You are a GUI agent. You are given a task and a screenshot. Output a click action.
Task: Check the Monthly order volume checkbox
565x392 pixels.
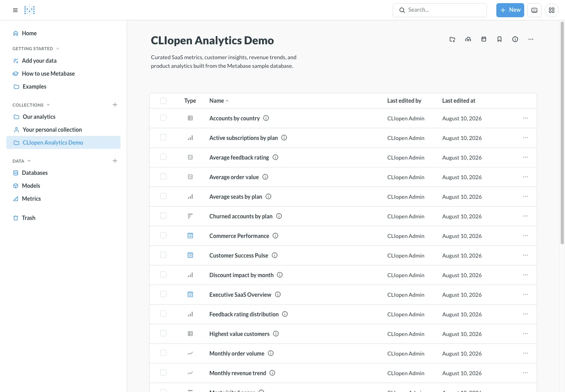pyautogui.click(x=163, y=353)
